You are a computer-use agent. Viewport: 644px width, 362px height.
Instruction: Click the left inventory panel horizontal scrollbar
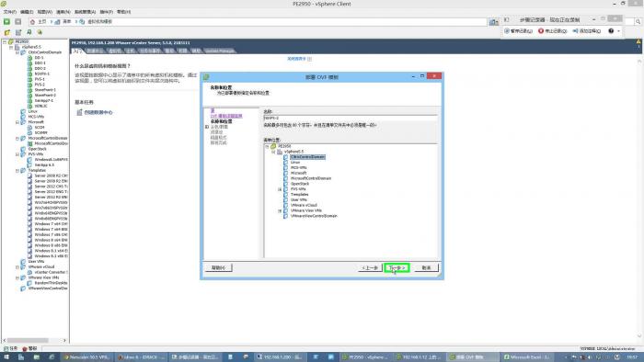[35, 340]
